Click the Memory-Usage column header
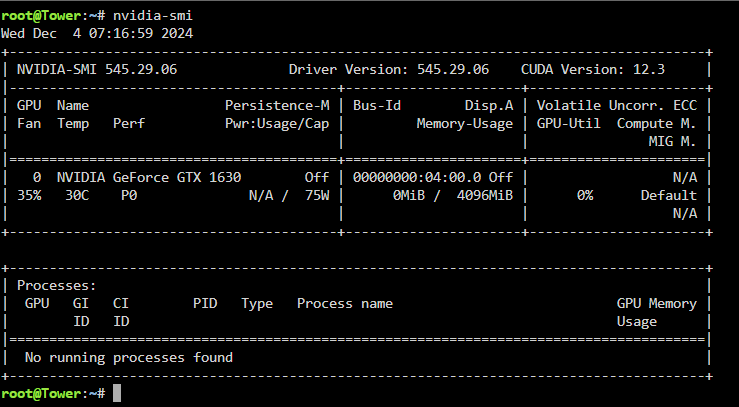The height and width of the screenshot is (407, 739). 465,123
